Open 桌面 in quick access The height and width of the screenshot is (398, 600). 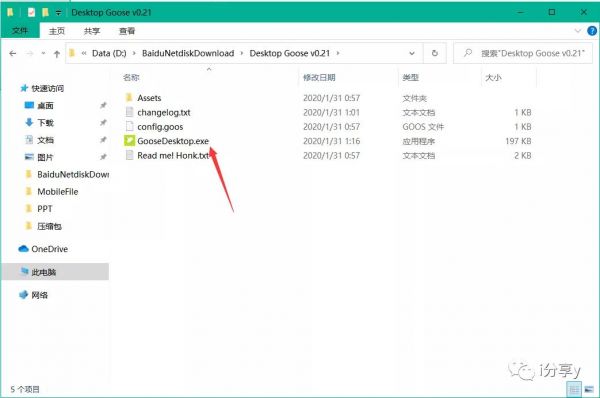45,106
